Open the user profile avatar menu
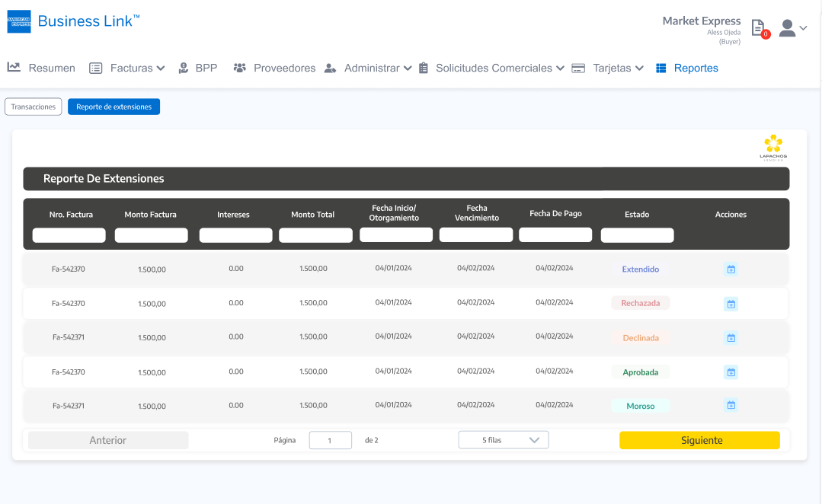The height and width of the screenshot is (504, 822). (792, 28)
